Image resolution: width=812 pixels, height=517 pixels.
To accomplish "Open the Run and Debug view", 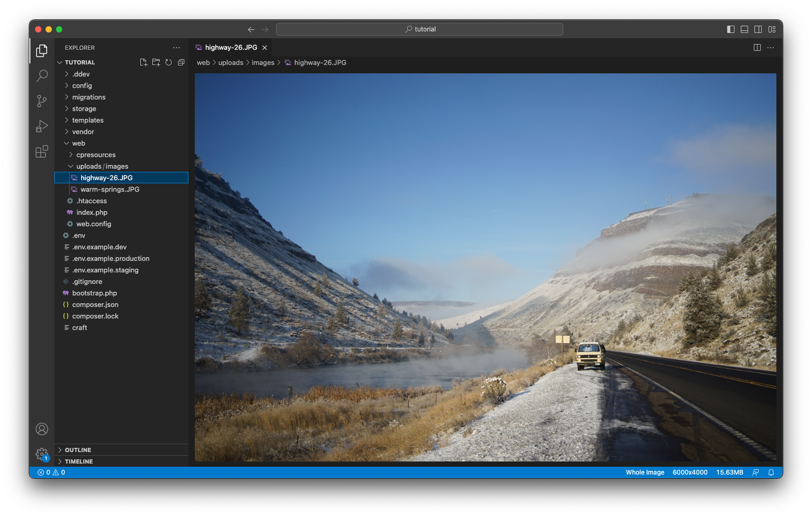I will pyautogui.click(x=42, y=126).
